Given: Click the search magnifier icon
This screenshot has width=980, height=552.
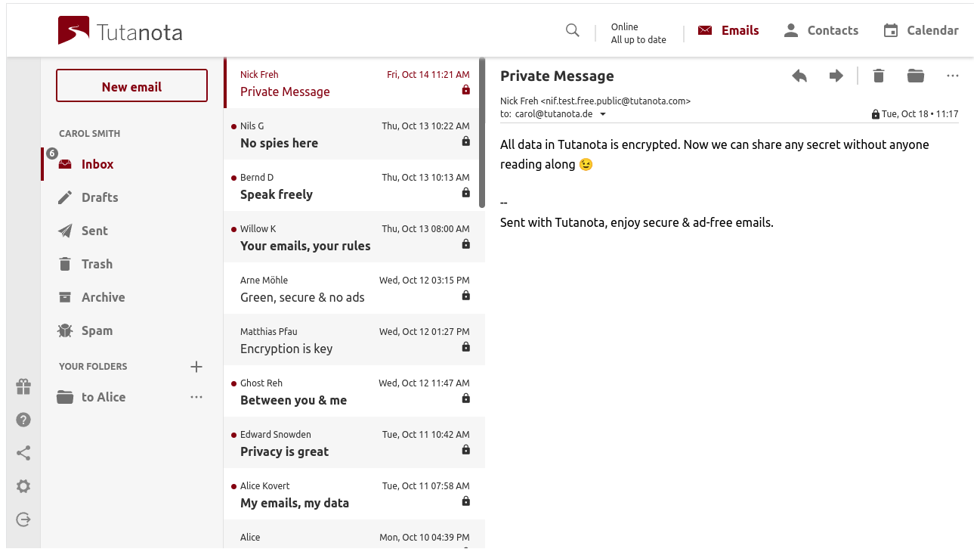Looking at the screenshot, I should coord(573,30).
